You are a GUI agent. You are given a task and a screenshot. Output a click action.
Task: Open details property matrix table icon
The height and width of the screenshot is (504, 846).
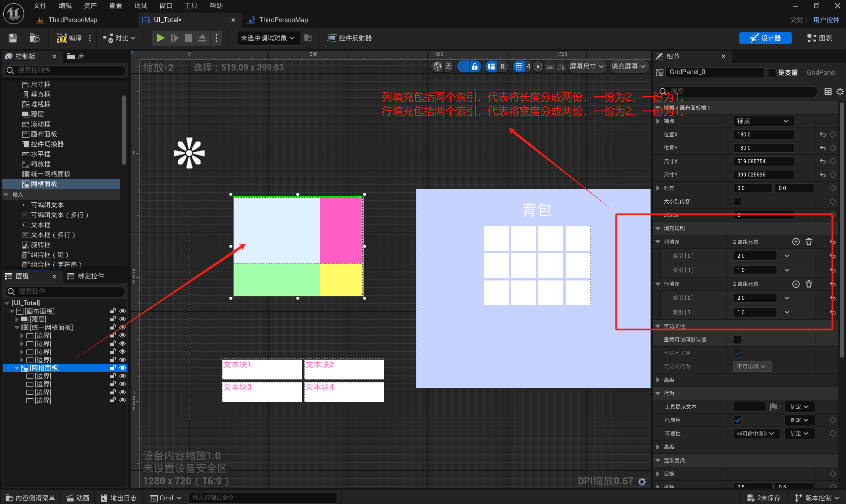(828, 92)
